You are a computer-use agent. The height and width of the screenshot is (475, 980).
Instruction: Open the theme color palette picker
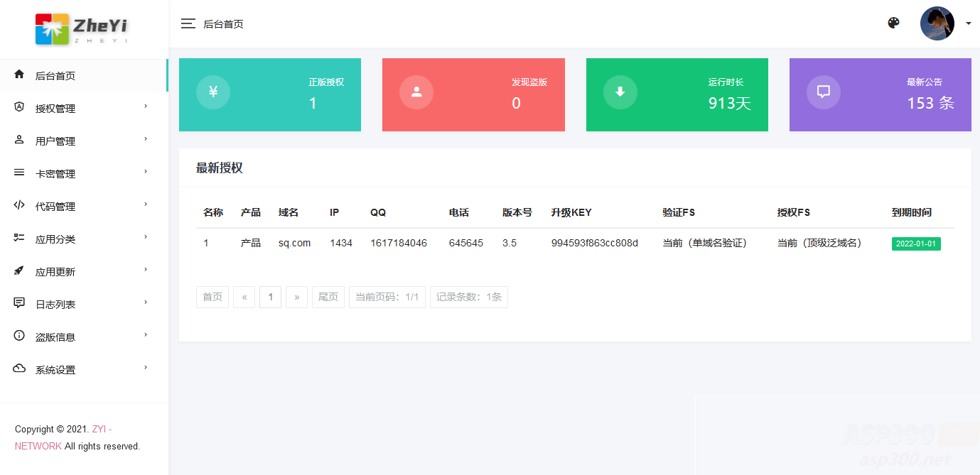[893, 23]
